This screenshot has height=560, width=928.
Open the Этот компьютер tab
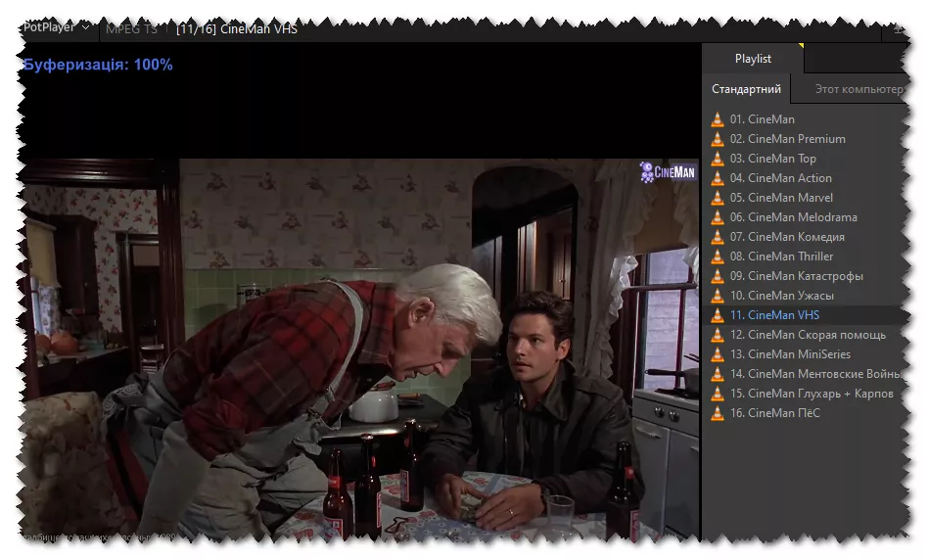[x=857, y=89]
